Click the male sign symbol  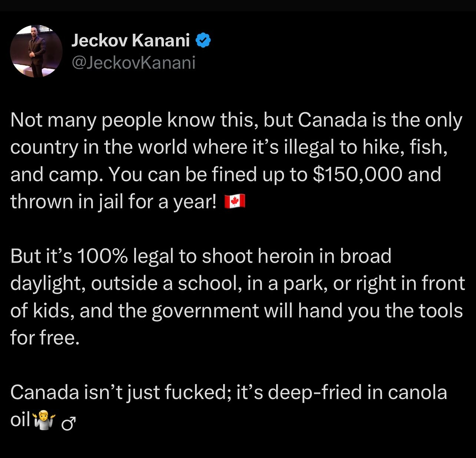click(x=69, y=423)
